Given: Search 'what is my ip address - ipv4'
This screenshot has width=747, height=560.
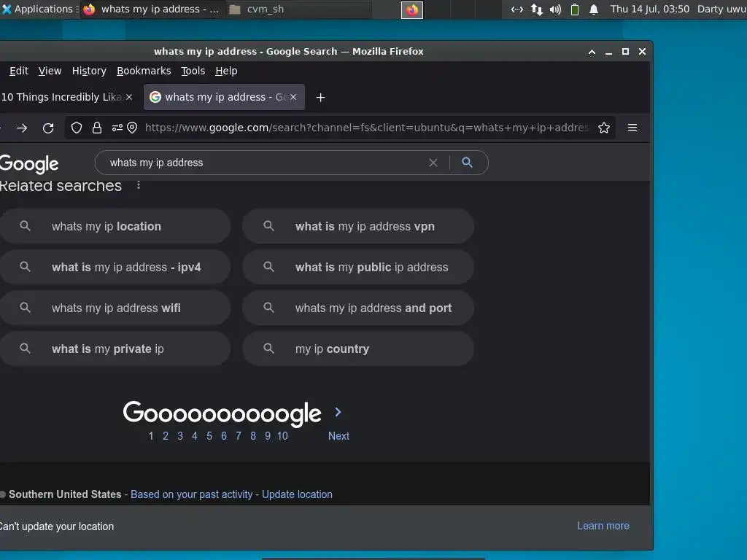Looking at the screenshot, I should (115, 267).
